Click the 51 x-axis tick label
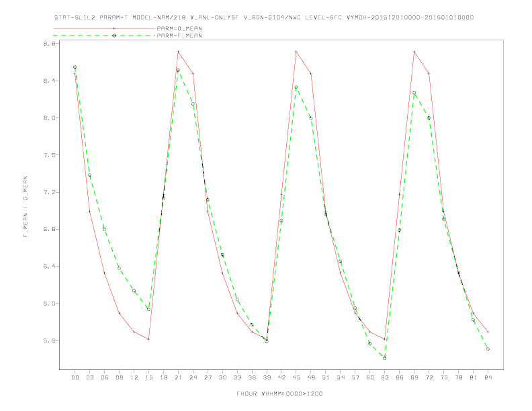 (x=326, y=377)
